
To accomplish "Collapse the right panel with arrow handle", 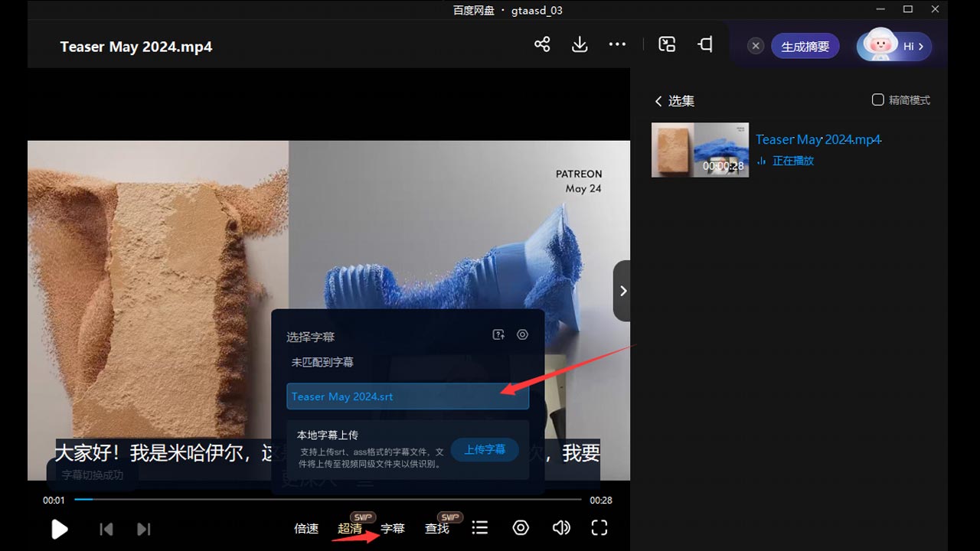I will (622, 291).
